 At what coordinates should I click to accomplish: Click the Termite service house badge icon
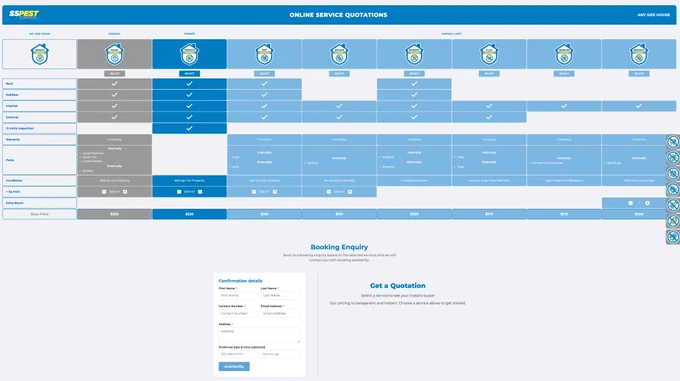[190, 54]
